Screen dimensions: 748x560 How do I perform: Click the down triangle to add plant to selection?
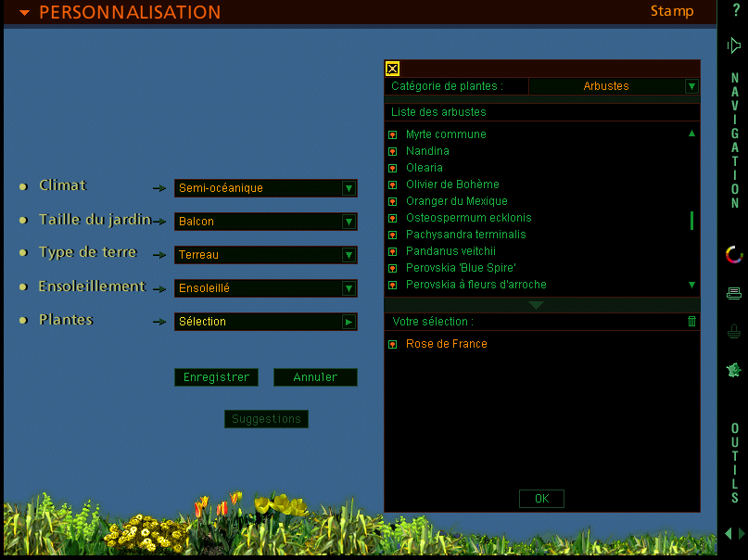pos(536,304)
